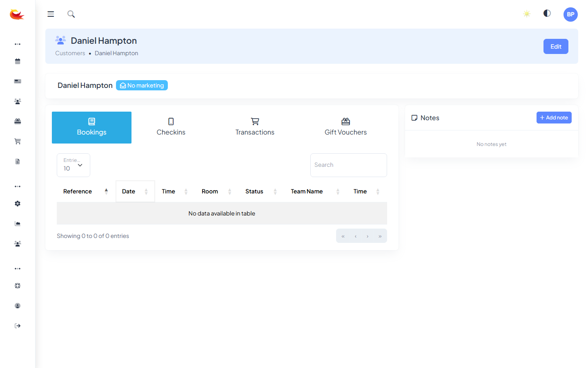
Task: Click the Edit button
Action: [556, 47]
